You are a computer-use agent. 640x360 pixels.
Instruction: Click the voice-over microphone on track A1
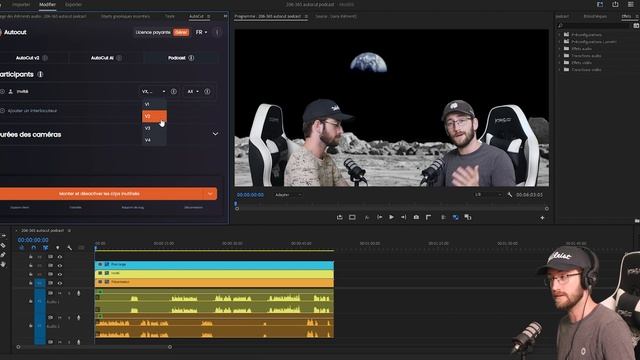[x=78, y=293]
